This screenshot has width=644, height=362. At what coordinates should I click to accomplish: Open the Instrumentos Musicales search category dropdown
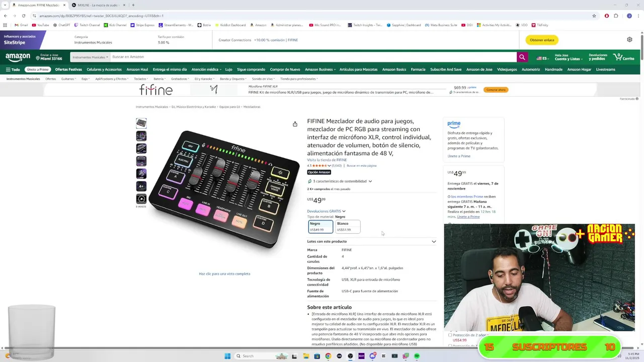tap(90, 57)
